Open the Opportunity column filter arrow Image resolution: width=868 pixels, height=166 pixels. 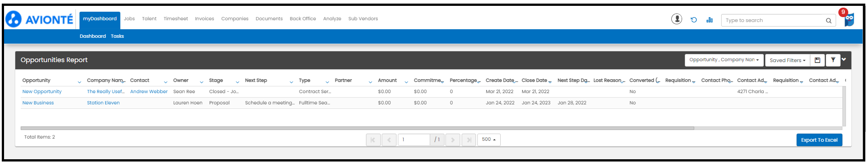79,82
